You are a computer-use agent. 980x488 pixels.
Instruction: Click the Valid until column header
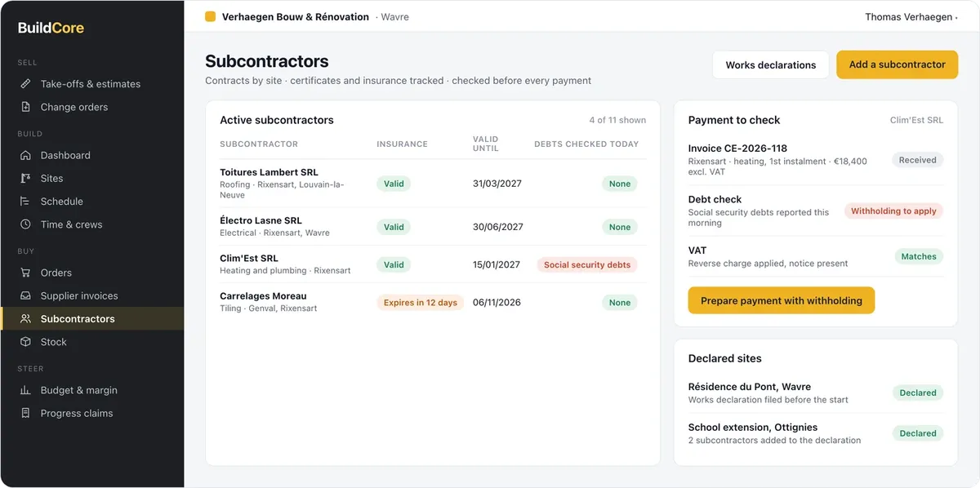485,144
